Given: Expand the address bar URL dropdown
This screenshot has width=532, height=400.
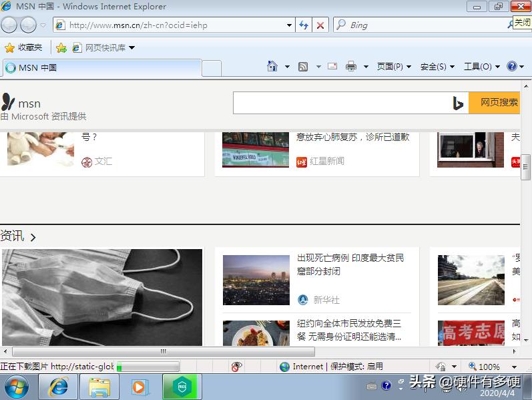Looking at the screenshot, I should pos(289,25).
